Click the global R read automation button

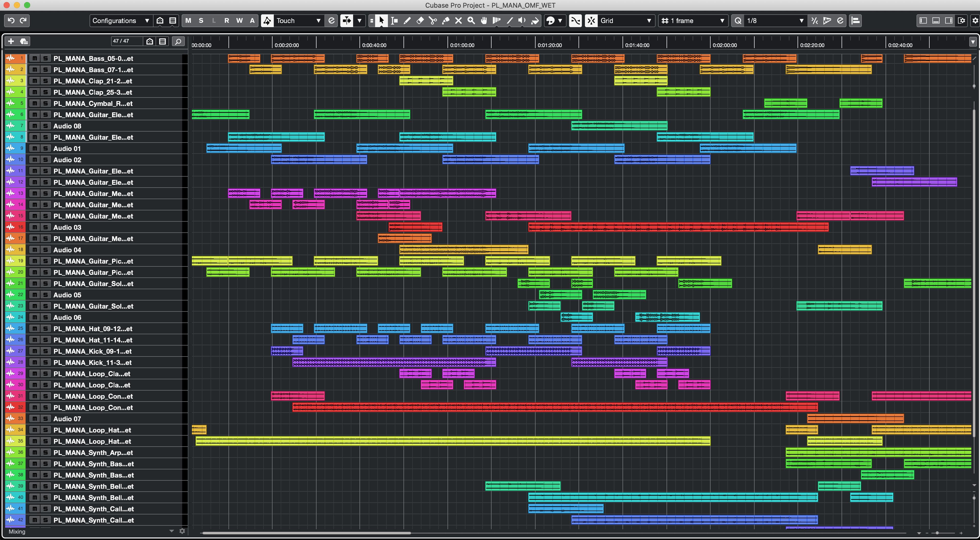(x=227, y=20)
